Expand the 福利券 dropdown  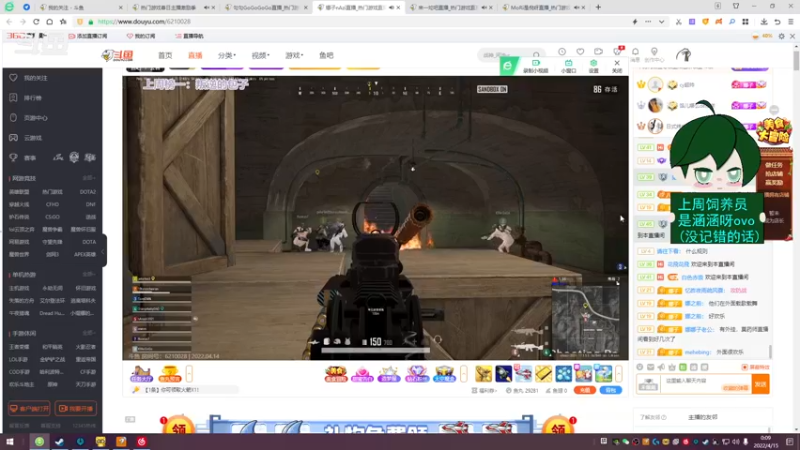[x=484, y=390]
